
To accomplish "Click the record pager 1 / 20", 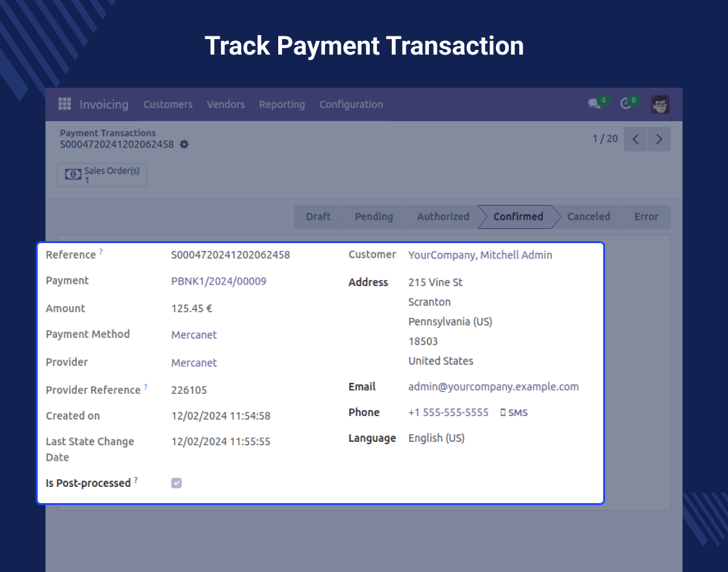I will point(605,138).
